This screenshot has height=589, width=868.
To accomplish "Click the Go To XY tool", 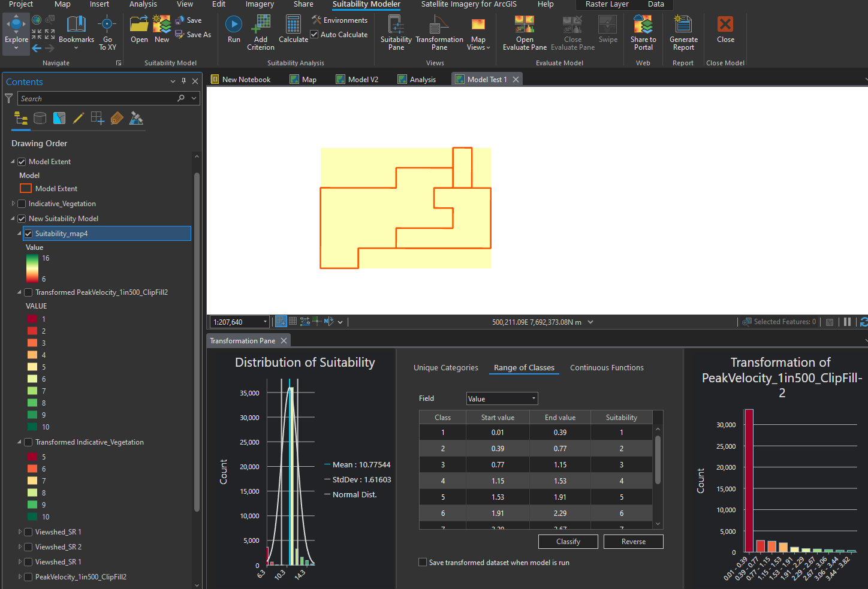I will tap(107, 33).
